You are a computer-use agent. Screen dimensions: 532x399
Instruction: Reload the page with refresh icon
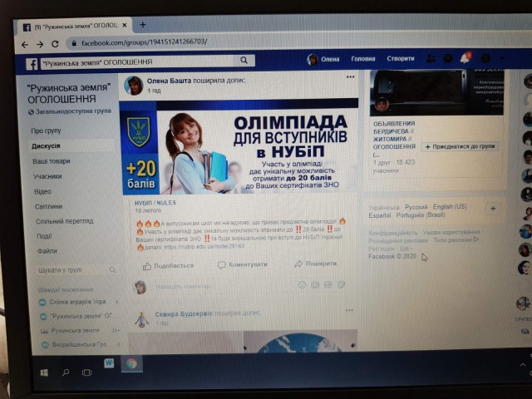coord(55,44)
